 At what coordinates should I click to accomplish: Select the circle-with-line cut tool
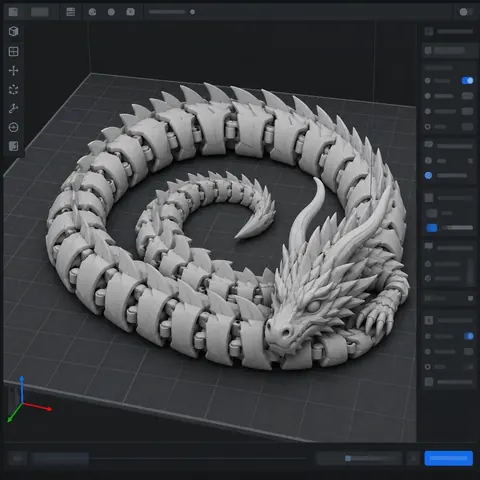[x=13, y=127]
